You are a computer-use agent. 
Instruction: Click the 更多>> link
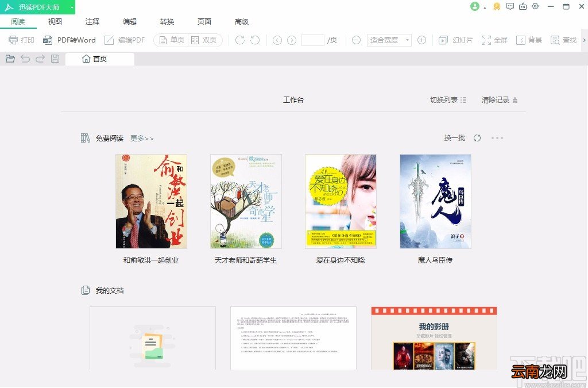(142, 139)
